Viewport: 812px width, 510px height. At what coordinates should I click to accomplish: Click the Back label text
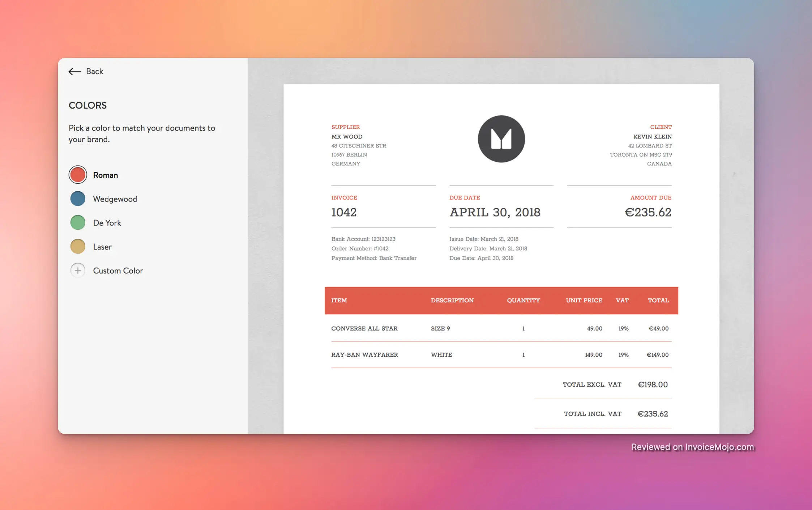coord(95,72)
